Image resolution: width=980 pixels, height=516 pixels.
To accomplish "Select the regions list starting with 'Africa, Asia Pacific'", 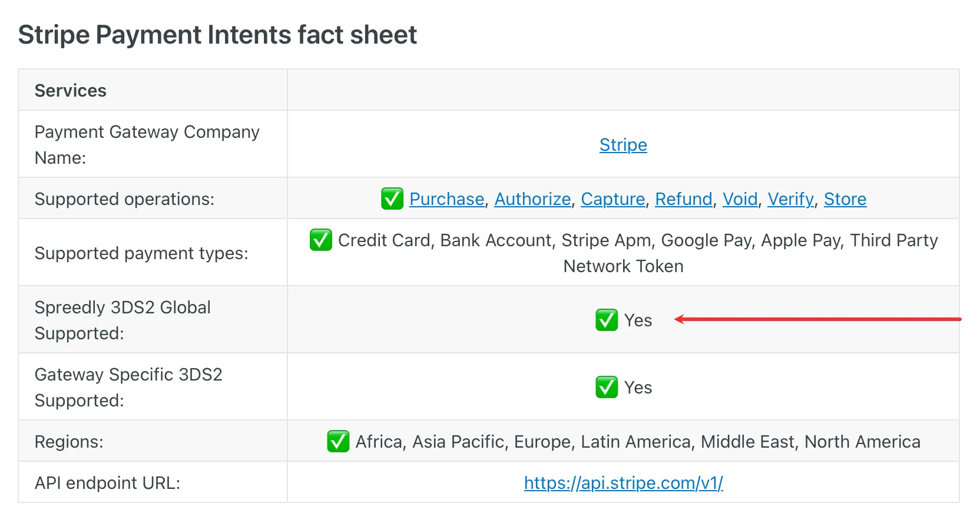I will [638, 442].
